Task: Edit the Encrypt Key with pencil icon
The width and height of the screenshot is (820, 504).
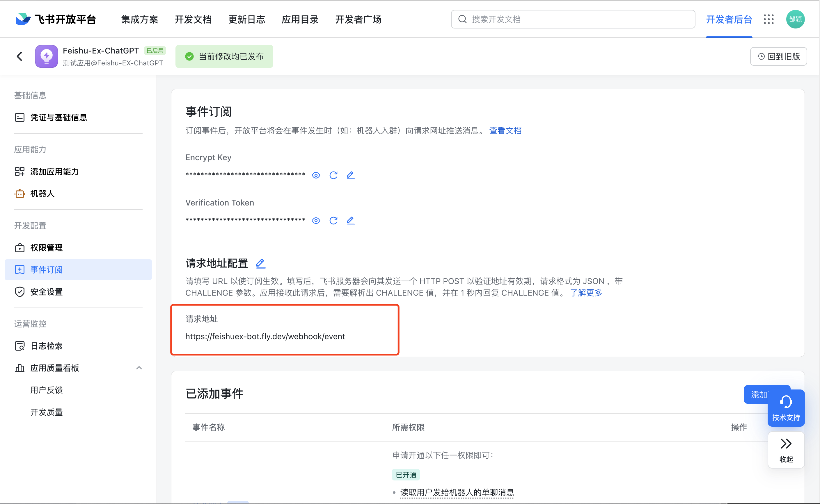Action: [350, 175]
